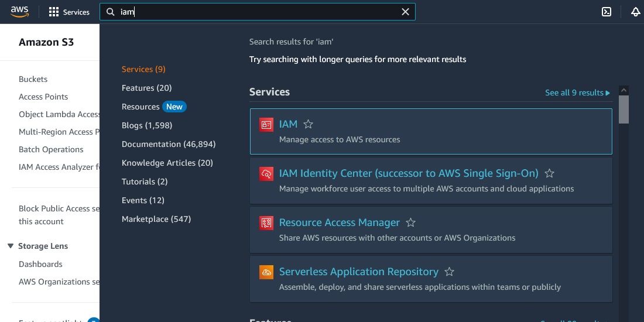Open the Buckets link in the sidebar
The image size is (644, 322).
click(x=33, y=79)
